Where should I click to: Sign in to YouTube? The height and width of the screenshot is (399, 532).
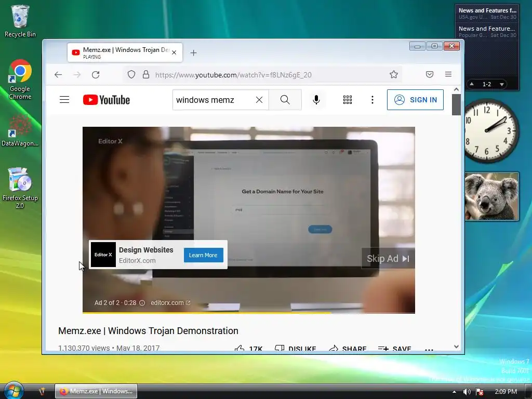415,100
